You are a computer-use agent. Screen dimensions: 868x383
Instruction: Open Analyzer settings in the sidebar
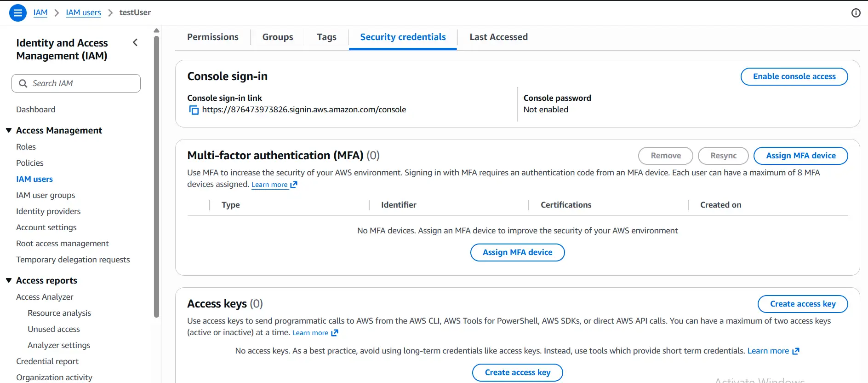59,345
